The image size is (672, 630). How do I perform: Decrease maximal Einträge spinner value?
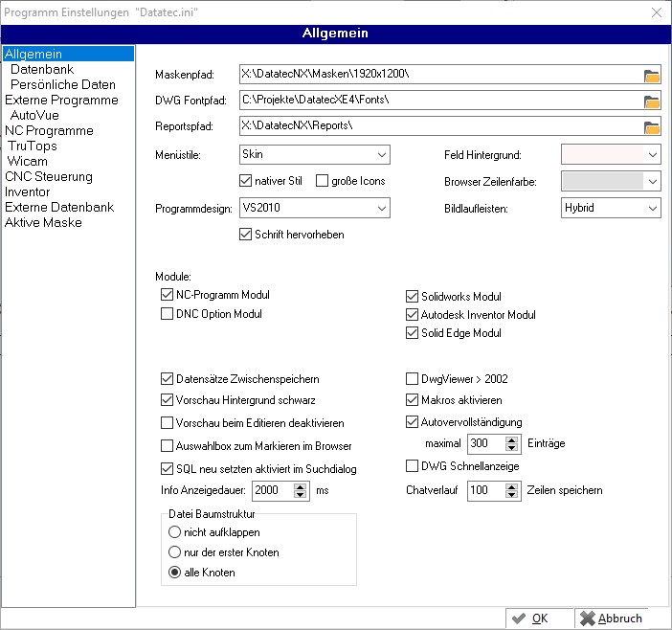pos(511,447)
